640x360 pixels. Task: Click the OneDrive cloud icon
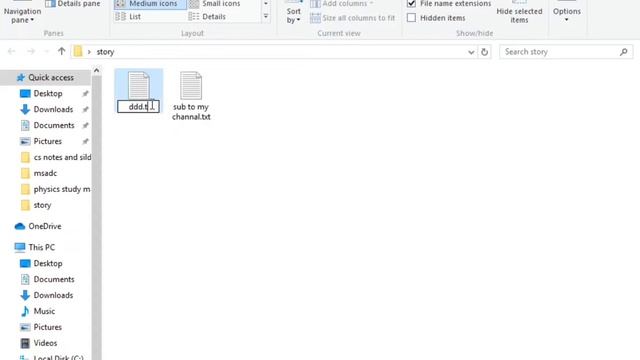20,226
